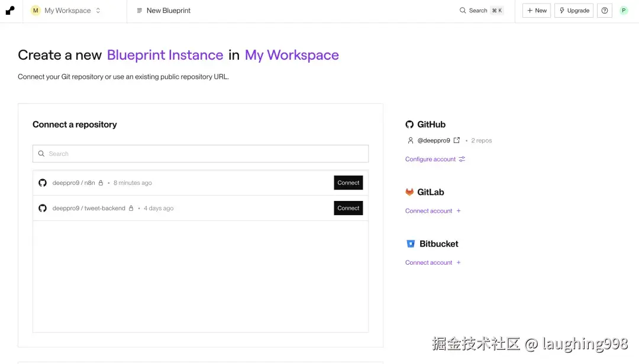This screenshot has height=364, width=639.
Task: Click the user icon before @deeppro9
Action: point(411,141)
